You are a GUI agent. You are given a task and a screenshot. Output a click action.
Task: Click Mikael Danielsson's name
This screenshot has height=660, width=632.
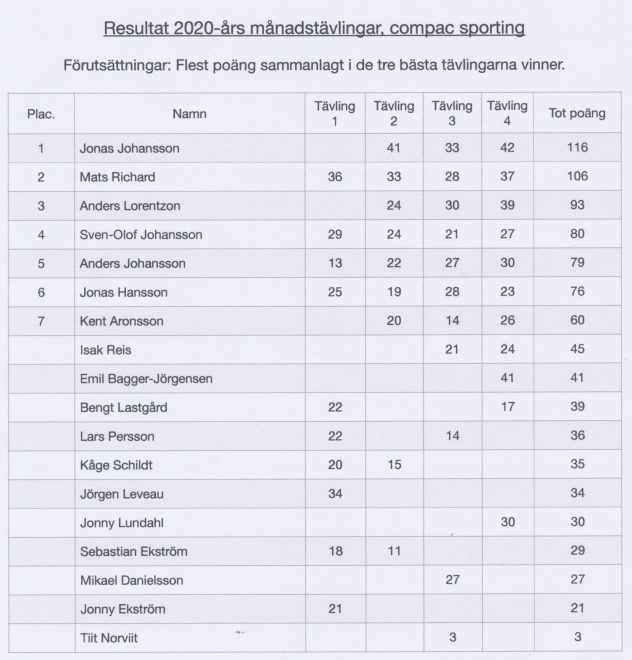[x=132, y=580]
